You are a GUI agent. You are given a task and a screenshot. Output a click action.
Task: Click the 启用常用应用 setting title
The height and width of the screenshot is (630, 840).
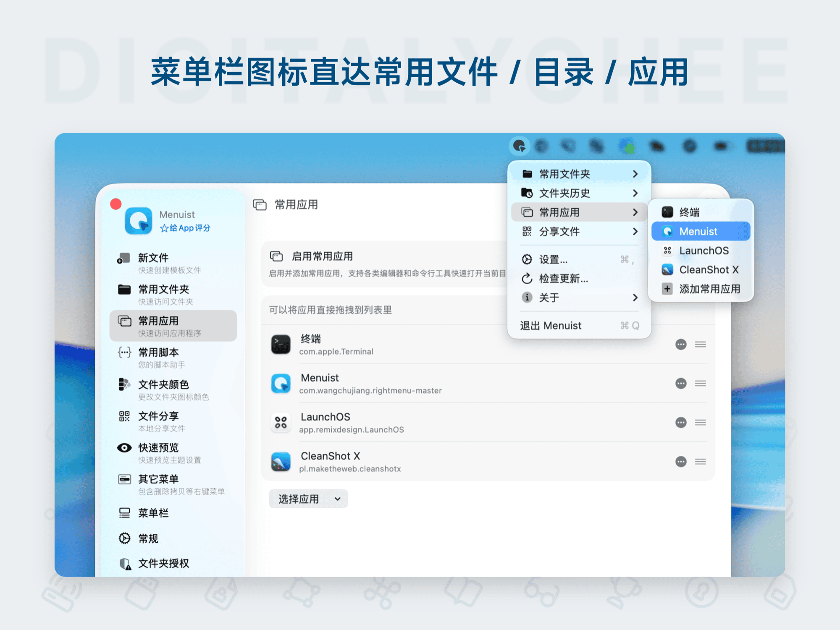click(x=322, y=256)
